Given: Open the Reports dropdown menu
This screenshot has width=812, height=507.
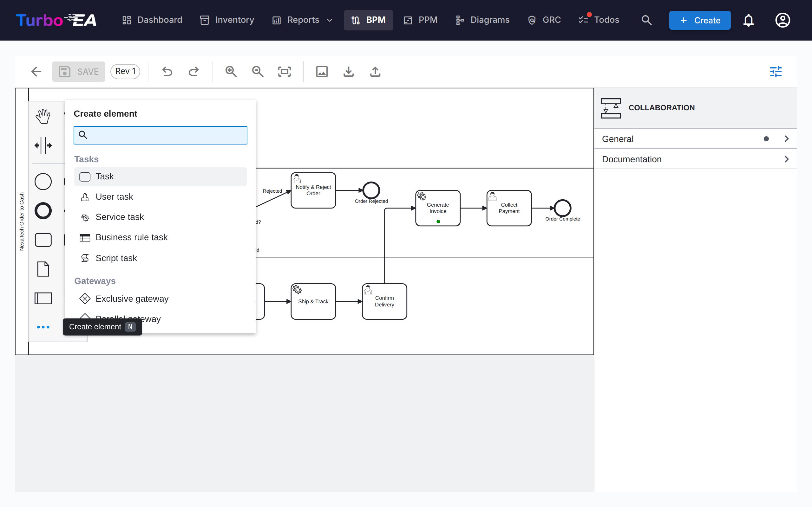Looking at the screenshot, I should 303,20.
